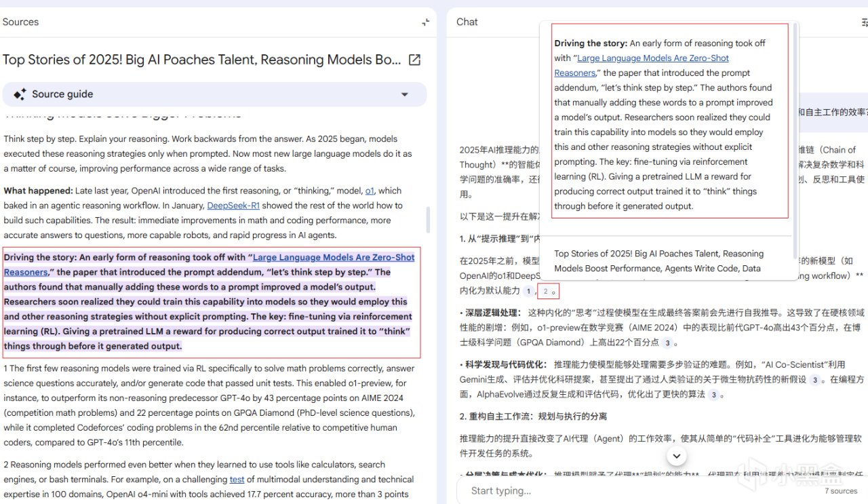This screenshot has height=504, width=868.
Task: Open the source article in a new tab
Action: pos(414,60)
